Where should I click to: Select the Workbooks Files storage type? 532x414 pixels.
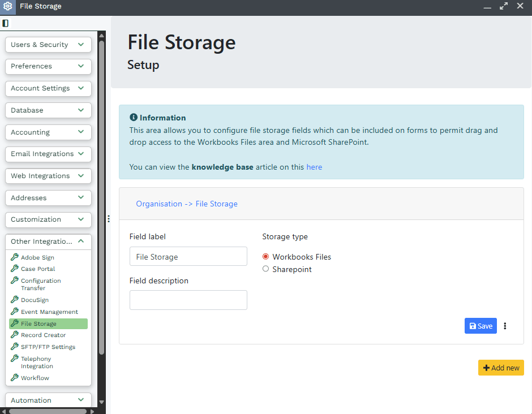[x=266, y=257]
